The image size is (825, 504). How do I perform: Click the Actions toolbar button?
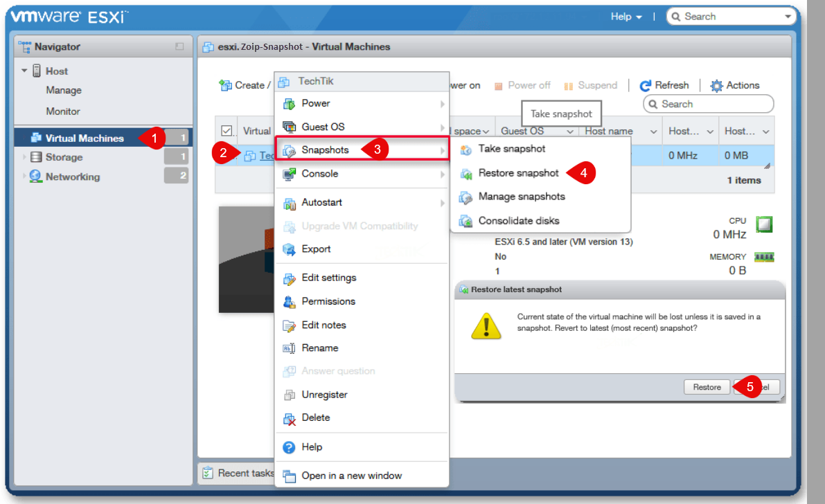tap(734, 85)
